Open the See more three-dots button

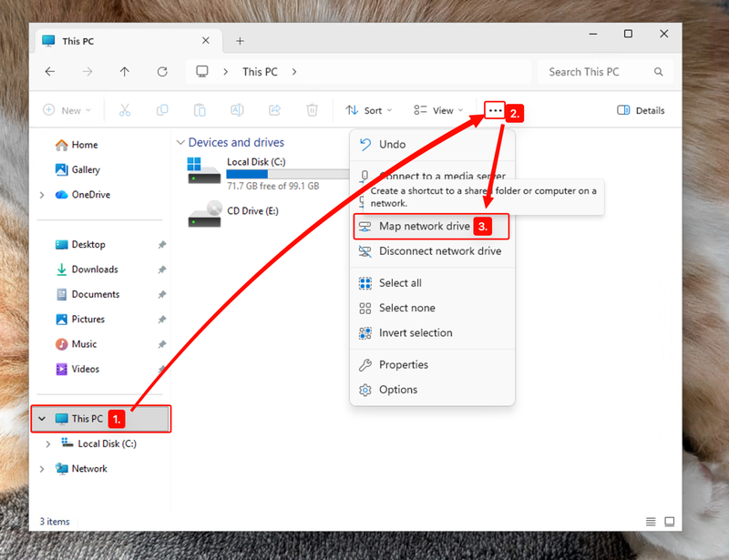click(495, 110)
